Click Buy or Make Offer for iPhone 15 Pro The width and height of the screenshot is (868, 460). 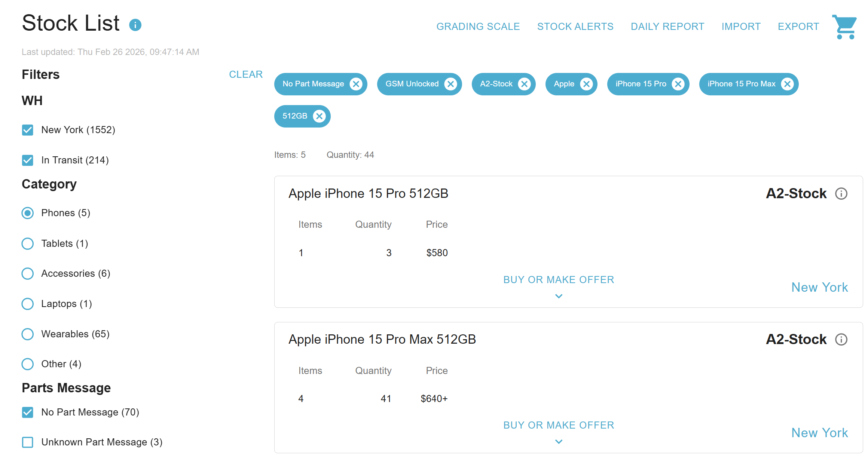(559, 280)
